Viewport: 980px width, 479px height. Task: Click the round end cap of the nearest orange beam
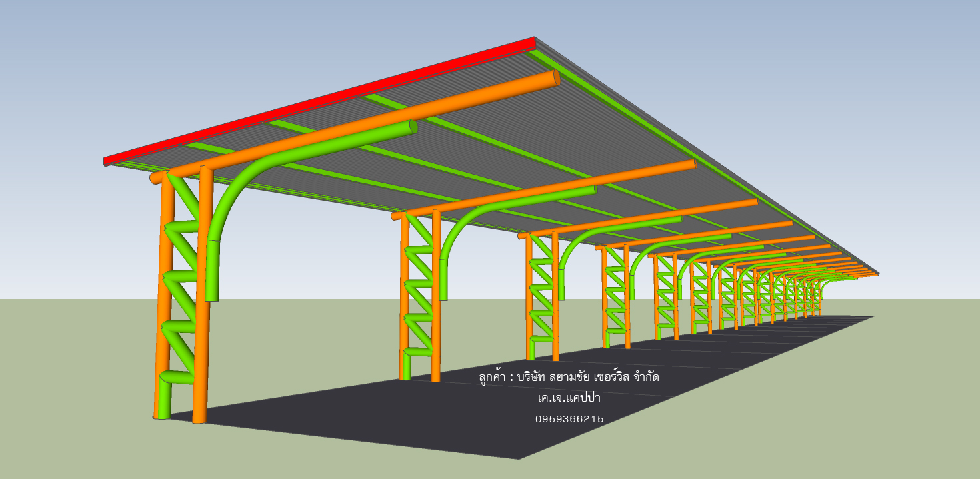pos(555,79)
